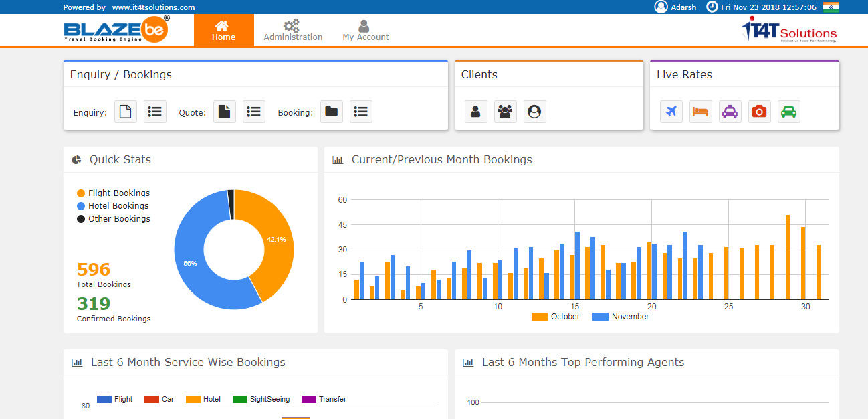Click the new Enquiry document icon
The height and width of the screenshot is (419, 868).
coord(125,112)
